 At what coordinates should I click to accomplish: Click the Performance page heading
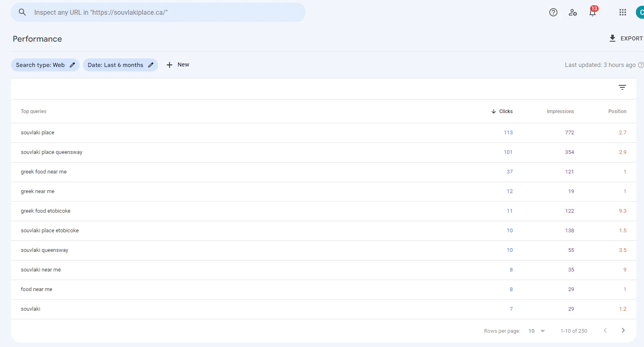[x=37, y=39]
